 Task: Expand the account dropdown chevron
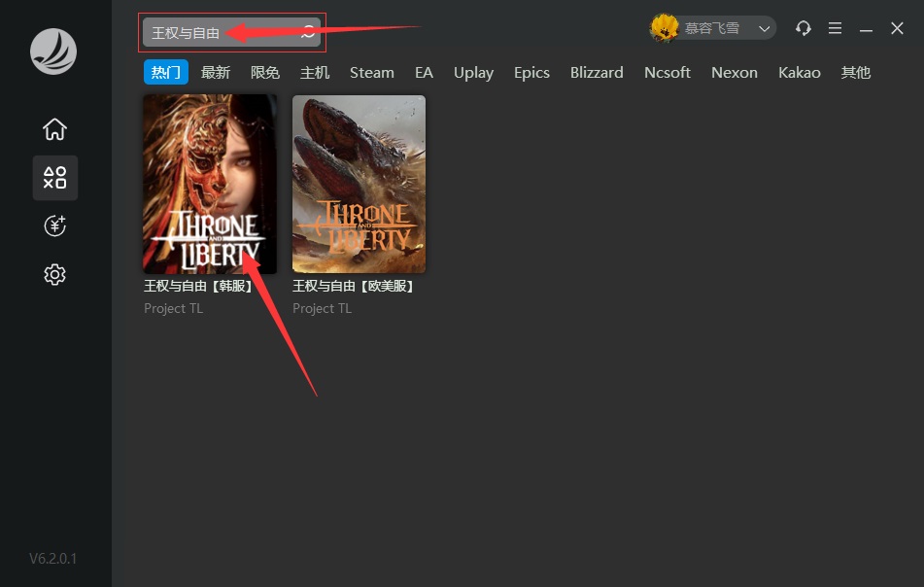(x=764, y=29)
